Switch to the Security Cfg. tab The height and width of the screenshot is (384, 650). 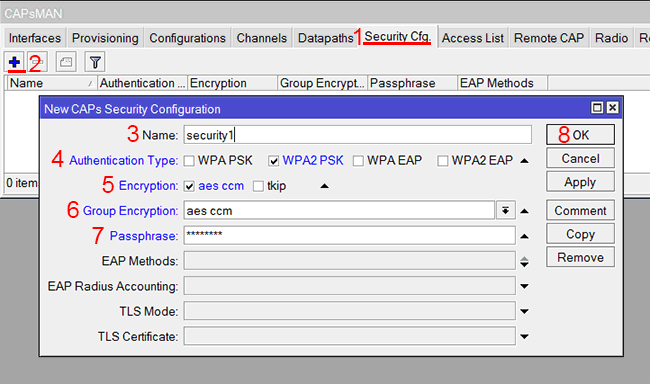coord(398,37)
